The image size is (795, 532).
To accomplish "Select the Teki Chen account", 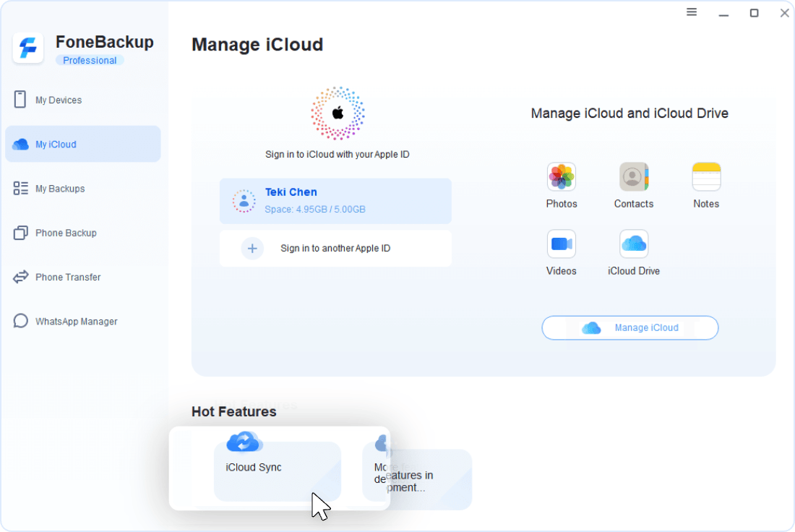I will pos(335,201).
